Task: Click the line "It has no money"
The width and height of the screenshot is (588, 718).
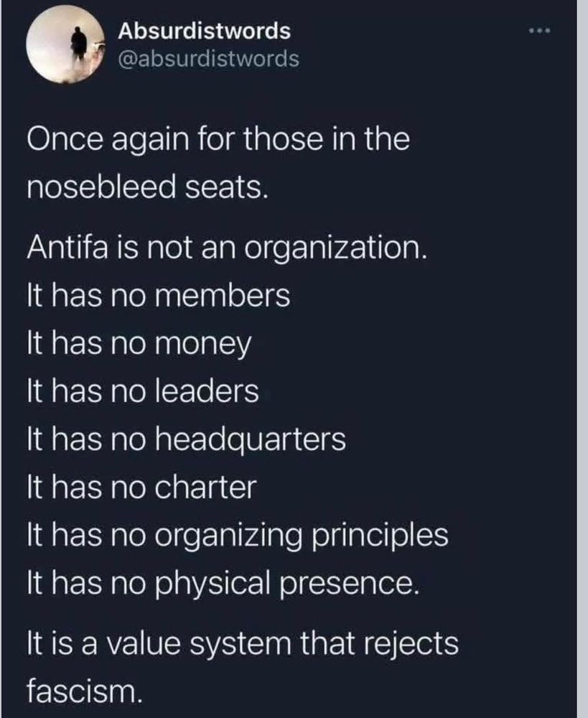Action: point(139,345)
